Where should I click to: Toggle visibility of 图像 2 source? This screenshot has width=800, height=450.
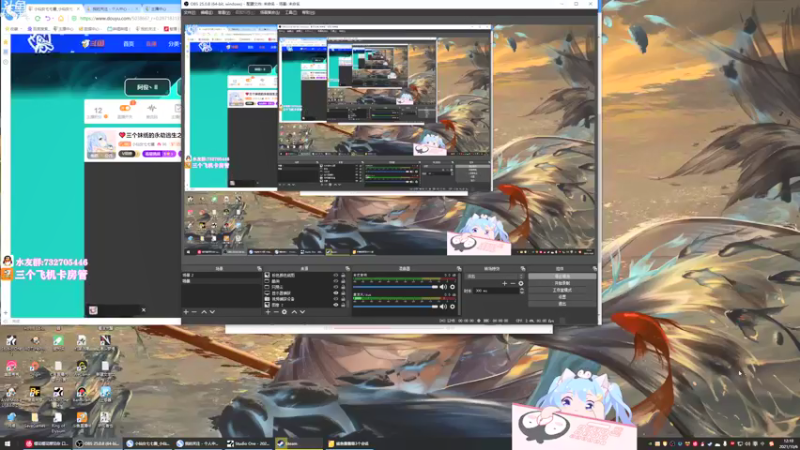[x=336, y=305]
